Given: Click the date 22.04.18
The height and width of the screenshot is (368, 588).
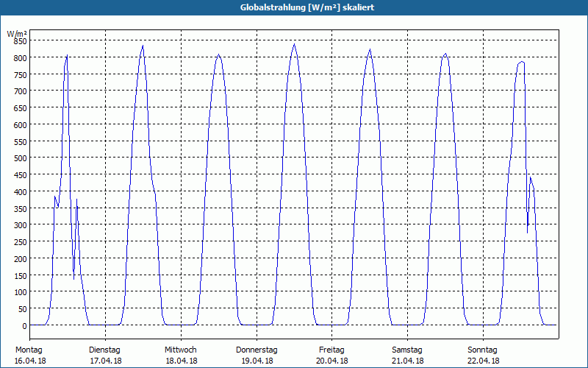Looking at the screenshot, I should [484, 361].
